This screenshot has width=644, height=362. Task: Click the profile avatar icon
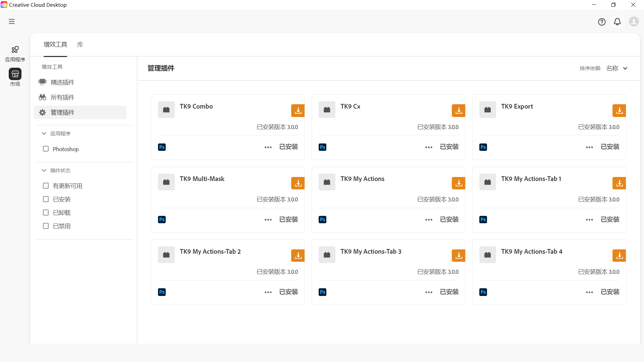coord(634,21)
